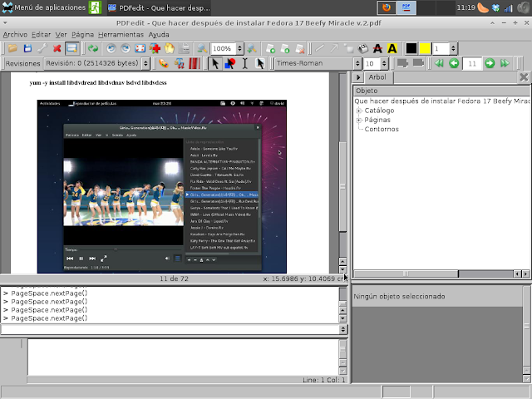This screenshot has height=399, width=532.
Task: Click the second gray annotation shape icon
Action: coord(418,63)
